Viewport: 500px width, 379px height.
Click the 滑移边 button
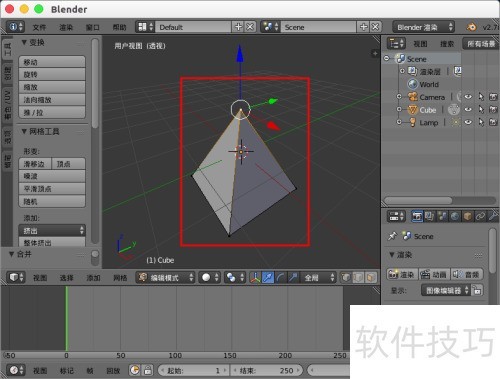(35, 164)
